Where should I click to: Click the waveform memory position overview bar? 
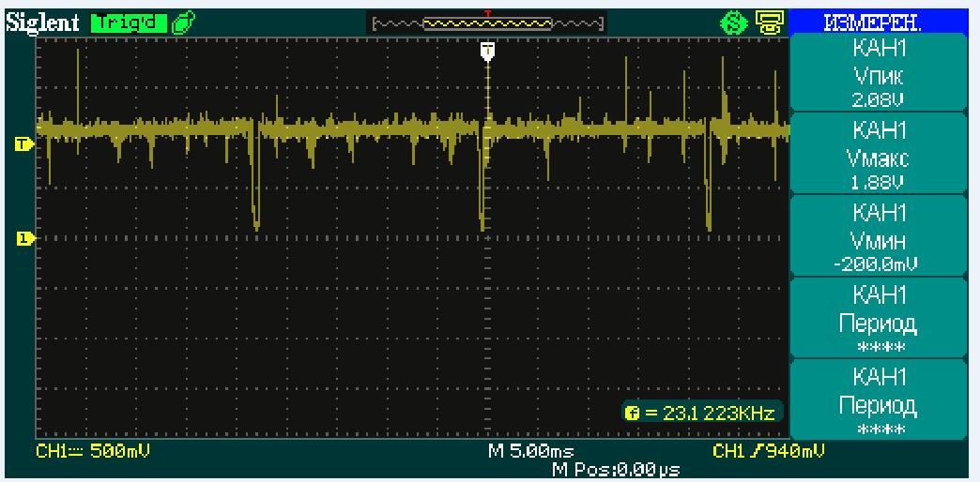[487, 25]
